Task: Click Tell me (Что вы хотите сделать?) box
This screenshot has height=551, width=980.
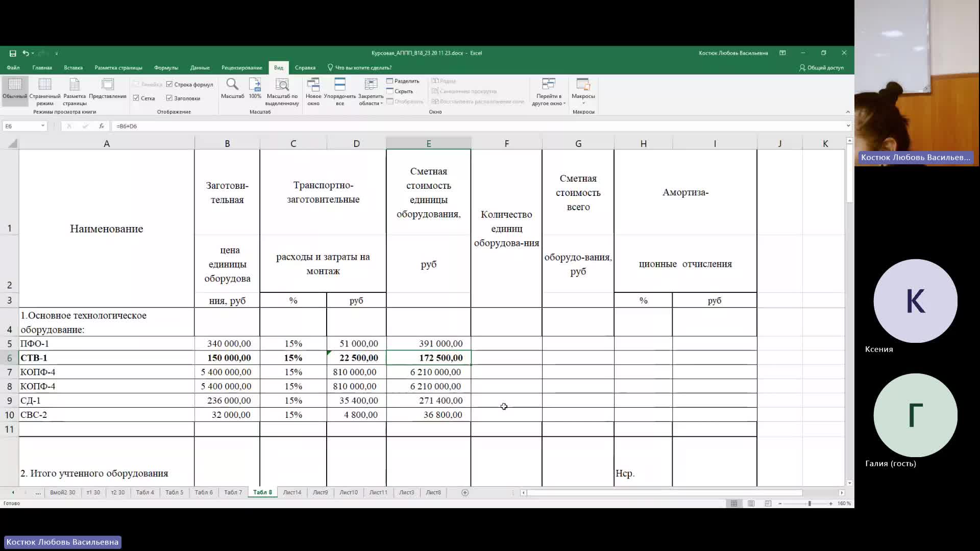Action: [x=359, y=67]
